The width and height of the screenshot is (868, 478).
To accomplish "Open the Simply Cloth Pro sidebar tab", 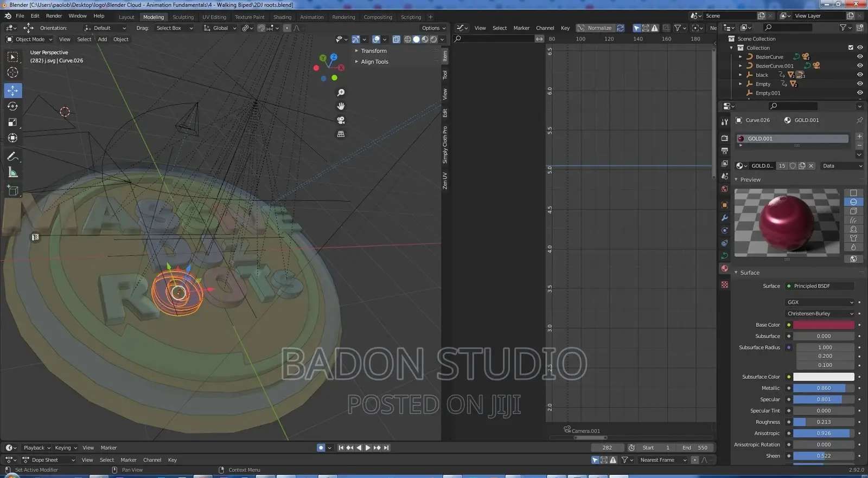I will coord(445,145).
